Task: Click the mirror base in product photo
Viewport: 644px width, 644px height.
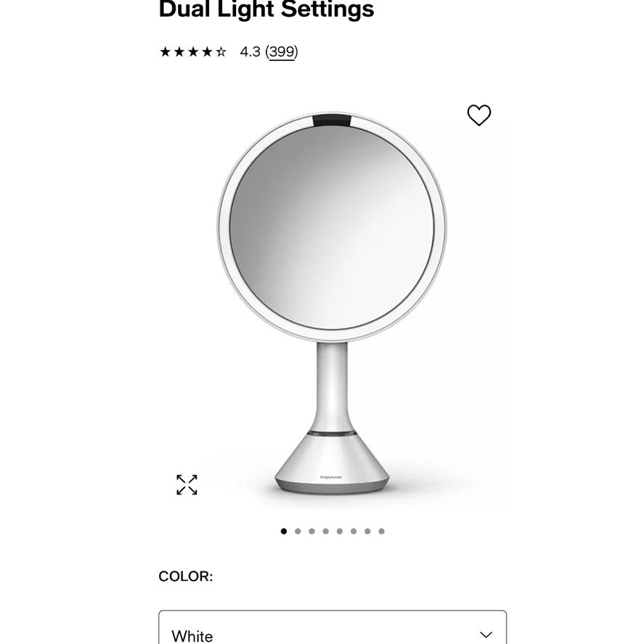Action: point(332,463)
